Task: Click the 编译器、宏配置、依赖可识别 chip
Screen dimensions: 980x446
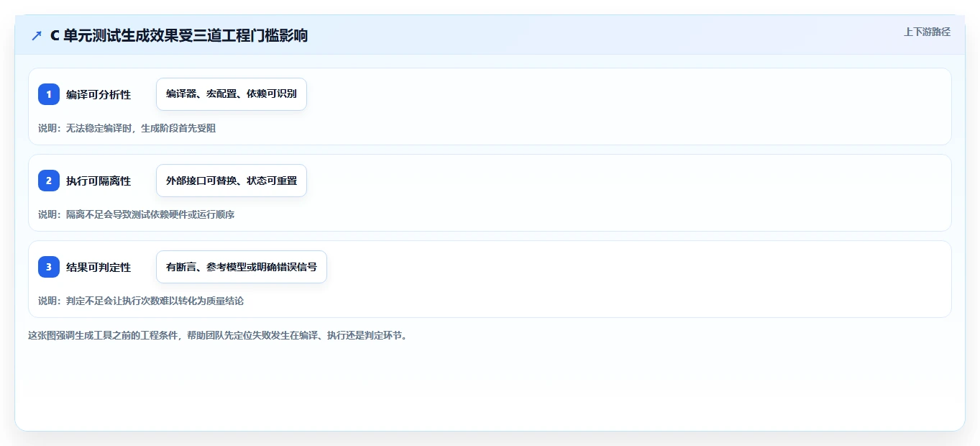Action: pos(232,94)
